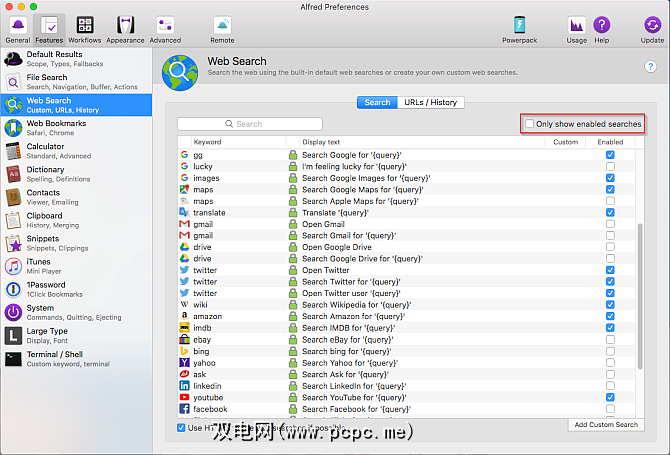Open the Appearance preferences icon
This screenshot has width=670, height=455.
click(126, 28)
